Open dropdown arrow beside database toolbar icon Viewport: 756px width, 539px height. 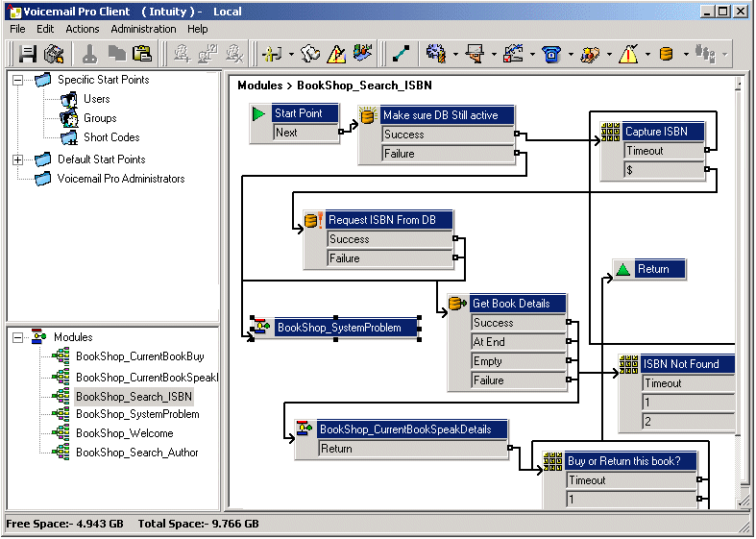[x=686, y=54]
